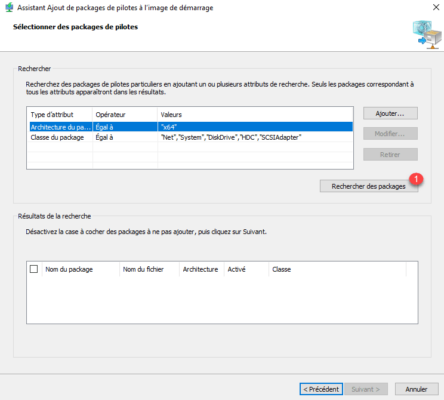Select the Classe du package attribute row
This screenshot has width=444, height=400.
coord(190,137)
